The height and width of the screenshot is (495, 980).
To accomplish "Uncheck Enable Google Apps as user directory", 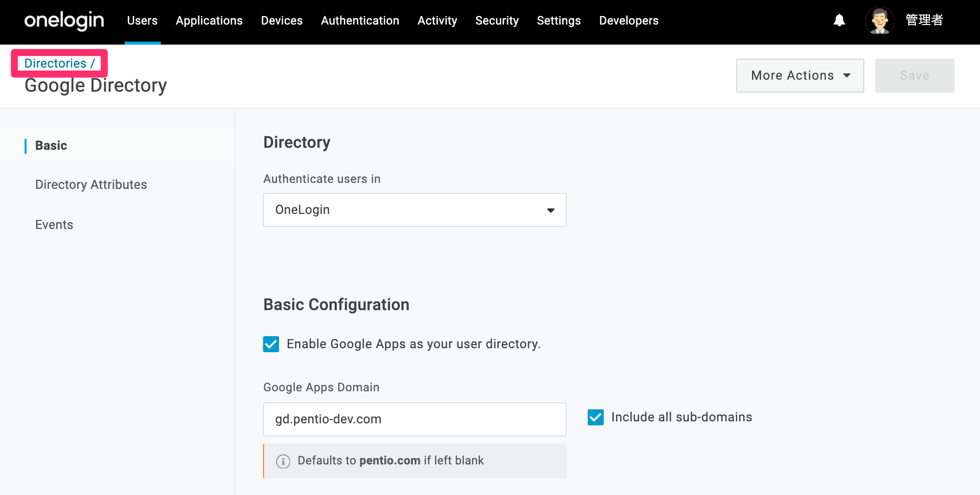I will 271,344.
